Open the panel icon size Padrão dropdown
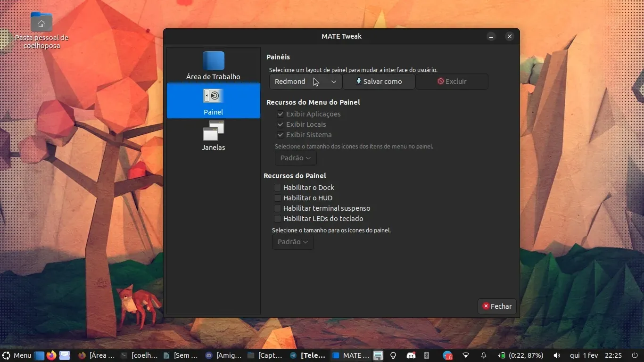The height and width of the screenshot is (362, 644). pos(293,242)
